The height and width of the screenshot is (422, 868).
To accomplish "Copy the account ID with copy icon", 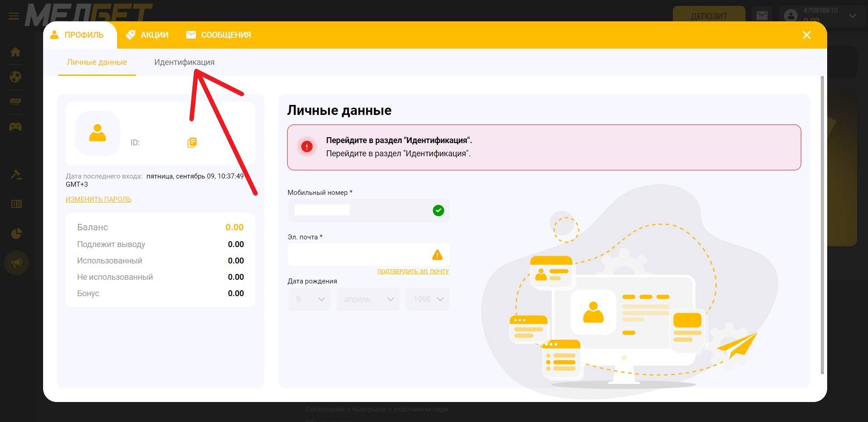I will tap(192, 143).
